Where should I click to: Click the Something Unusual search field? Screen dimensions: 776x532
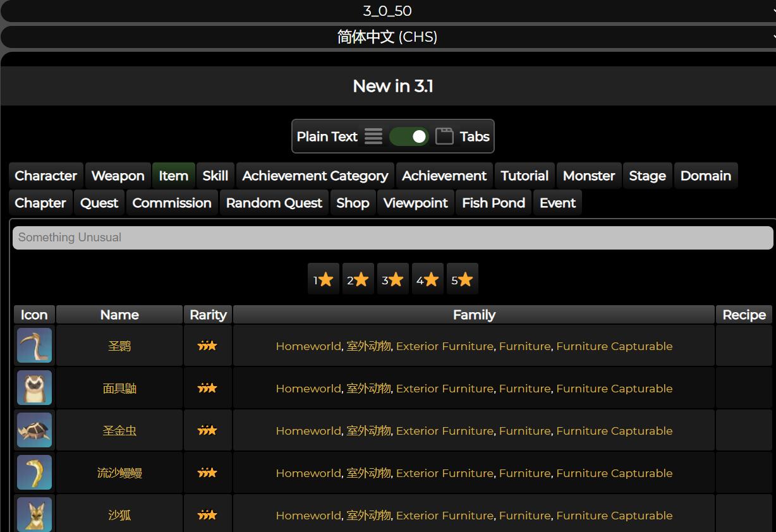[392, 238]
